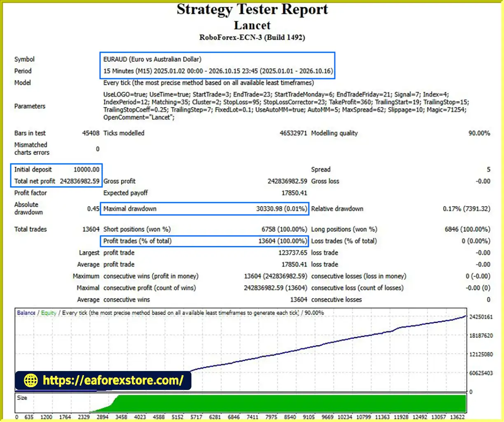This screenshot has width=504, height=422.
Task: Select the Largest profit trade value "123737.65"
Action: 293,253
